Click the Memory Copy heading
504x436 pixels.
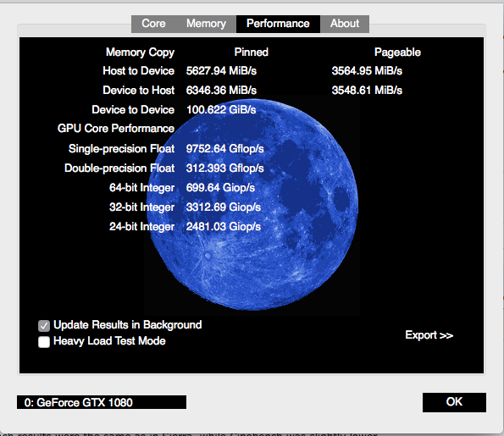coord(140,52)
